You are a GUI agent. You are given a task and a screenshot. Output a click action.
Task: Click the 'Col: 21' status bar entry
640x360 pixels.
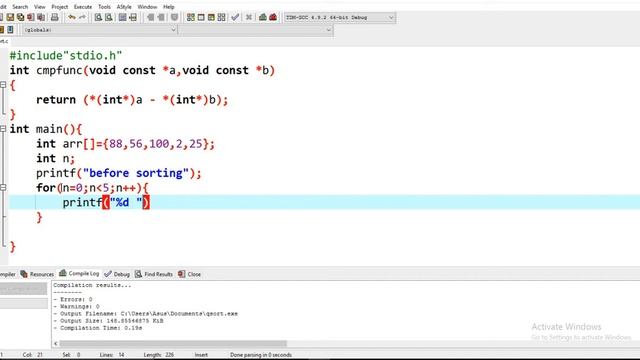33,355
